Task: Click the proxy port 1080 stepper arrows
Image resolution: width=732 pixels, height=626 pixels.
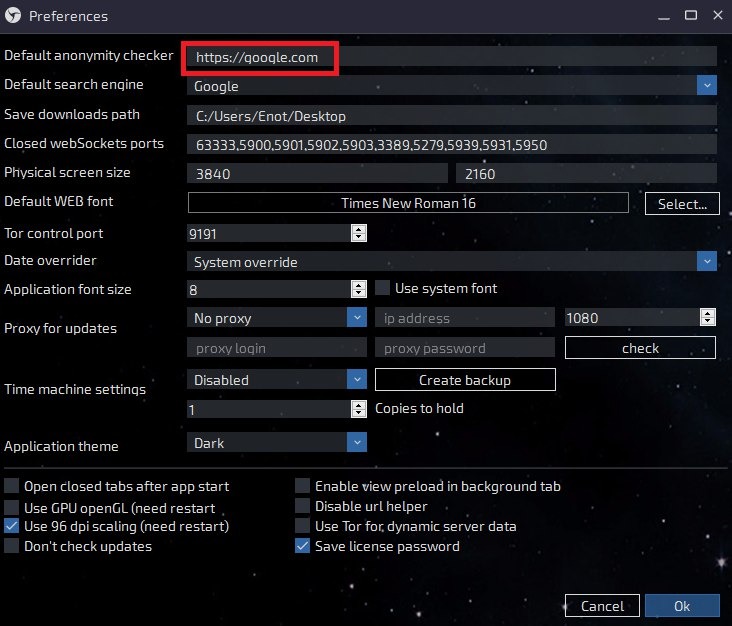Action: (708, 317)
